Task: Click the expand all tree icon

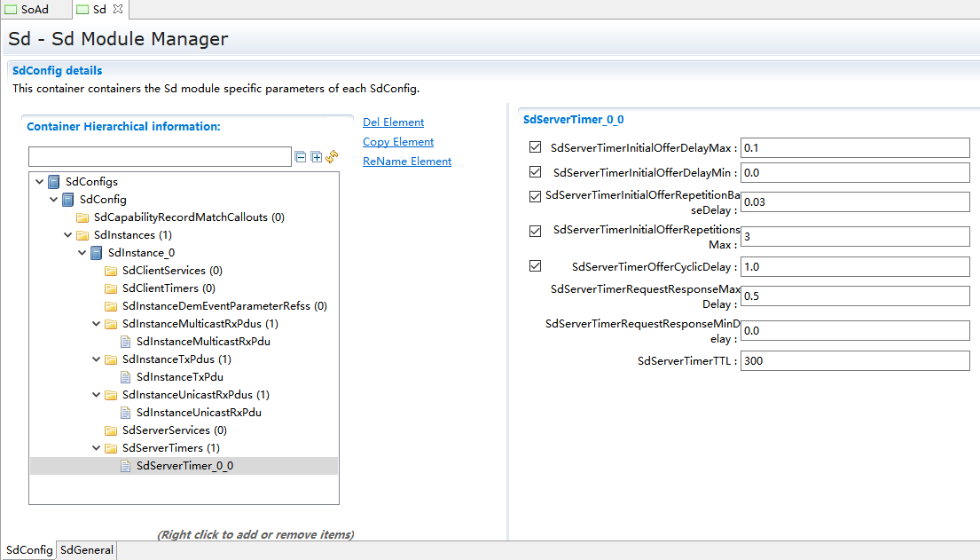Action: click(x=317, y=157)
